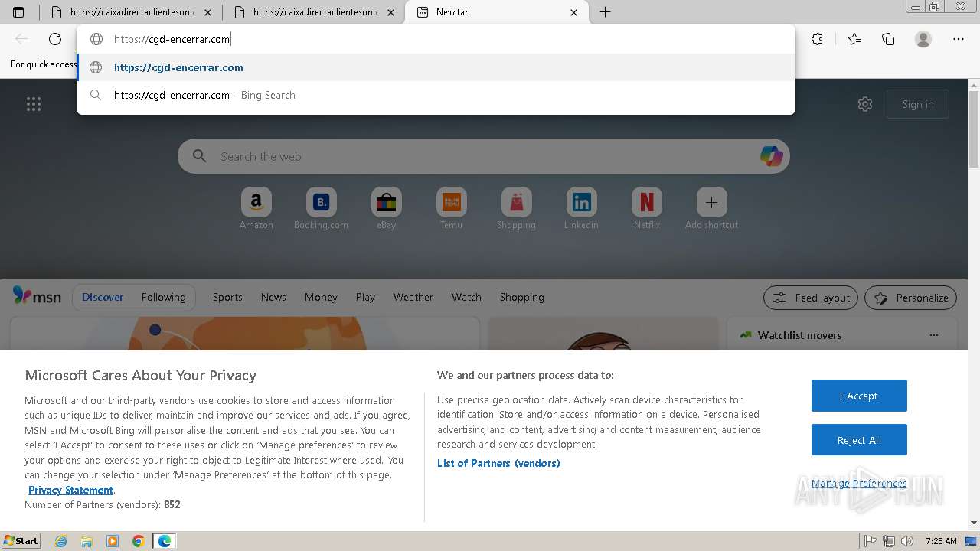980x551 pixels.
Task: Reload the page with the refresh icon
Action: (55, 39)
